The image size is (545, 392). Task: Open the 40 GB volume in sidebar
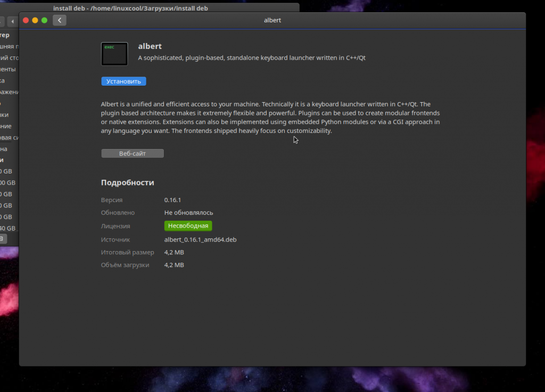[x=7, y=228]
